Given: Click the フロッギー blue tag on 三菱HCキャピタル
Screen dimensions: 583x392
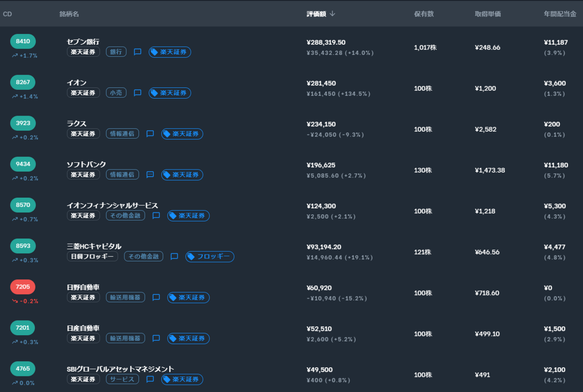Looking at the screenshot, I should 210,256.
